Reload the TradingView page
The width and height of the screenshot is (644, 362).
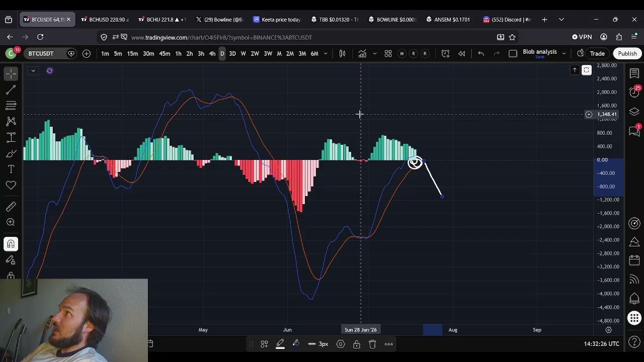tap(40, 37)
